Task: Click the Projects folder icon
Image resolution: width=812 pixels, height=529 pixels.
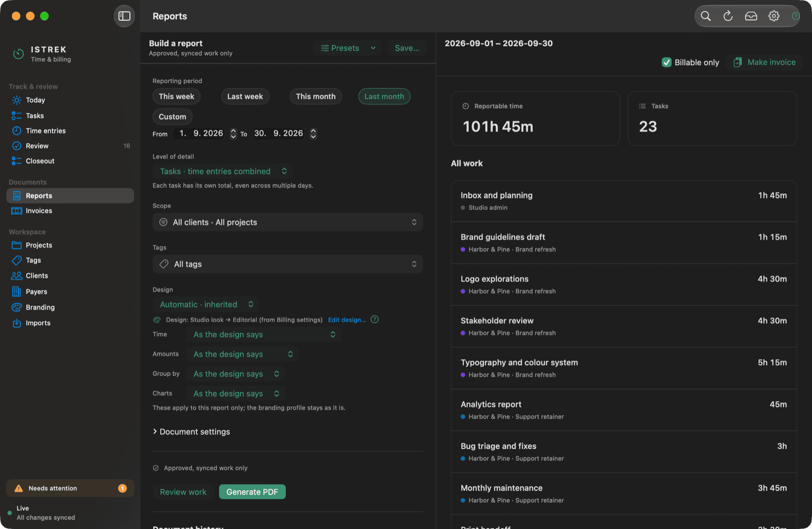Action: pos(17,245)
